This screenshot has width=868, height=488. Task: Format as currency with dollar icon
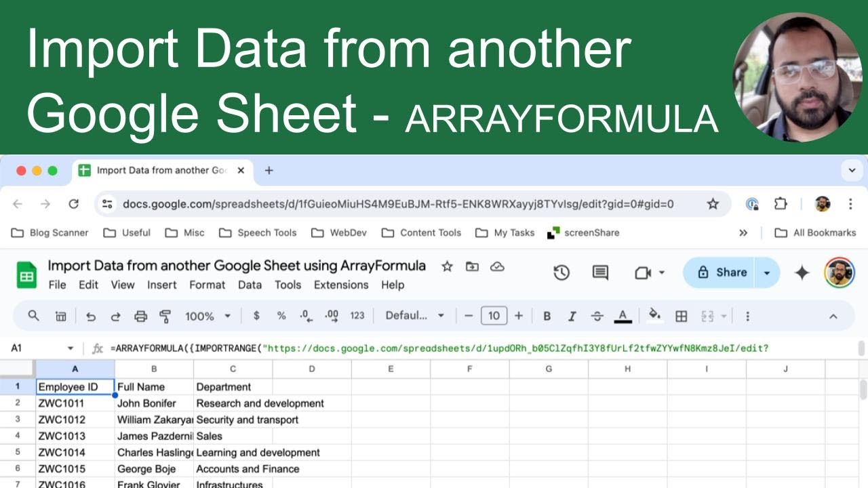(256, 316)
